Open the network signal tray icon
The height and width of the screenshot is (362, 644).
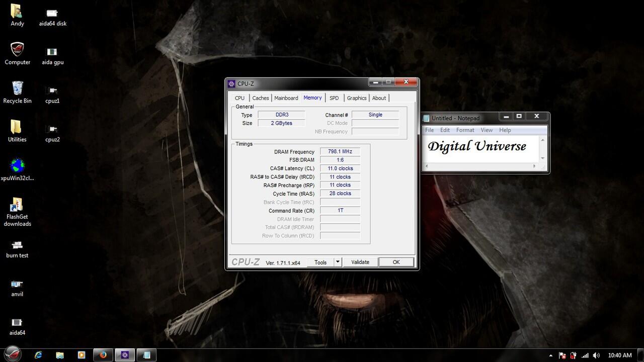585,355
